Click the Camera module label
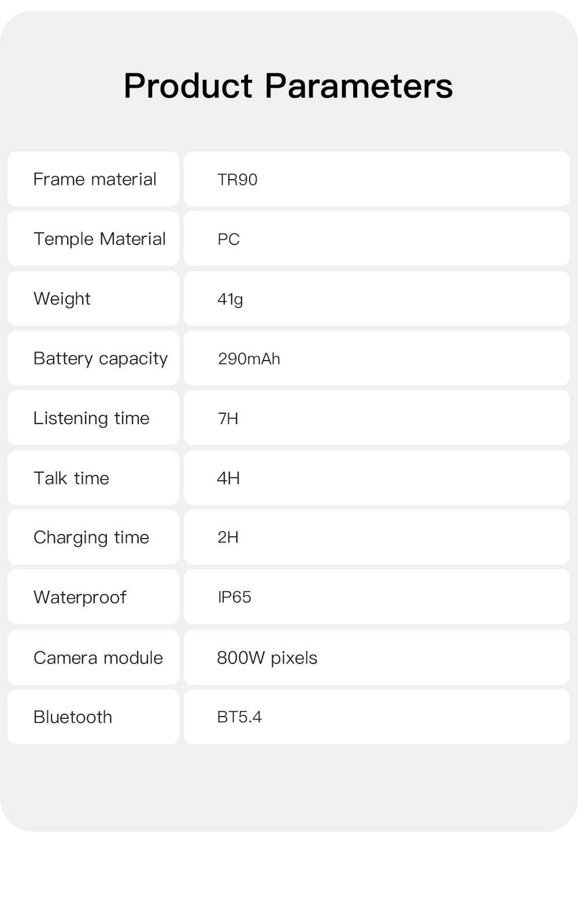The width and height of the screenshot is (578, 924). (98, 658)
